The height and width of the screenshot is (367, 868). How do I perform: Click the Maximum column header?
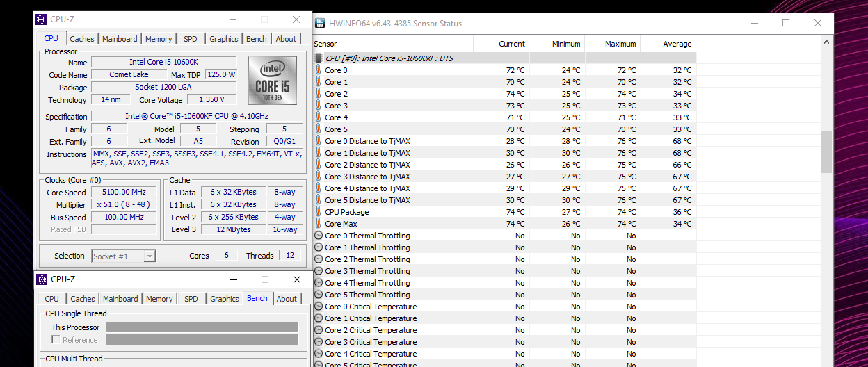tap(613, 44)
